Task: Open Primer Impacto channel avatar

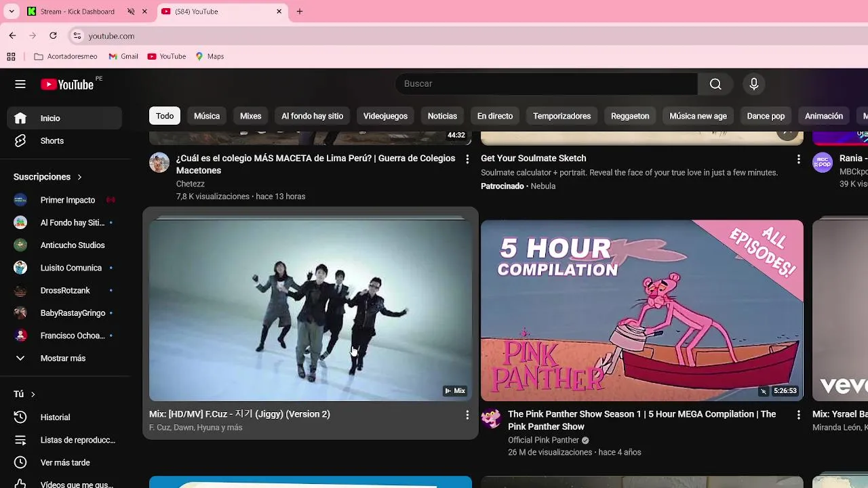Action: [20, 200]
